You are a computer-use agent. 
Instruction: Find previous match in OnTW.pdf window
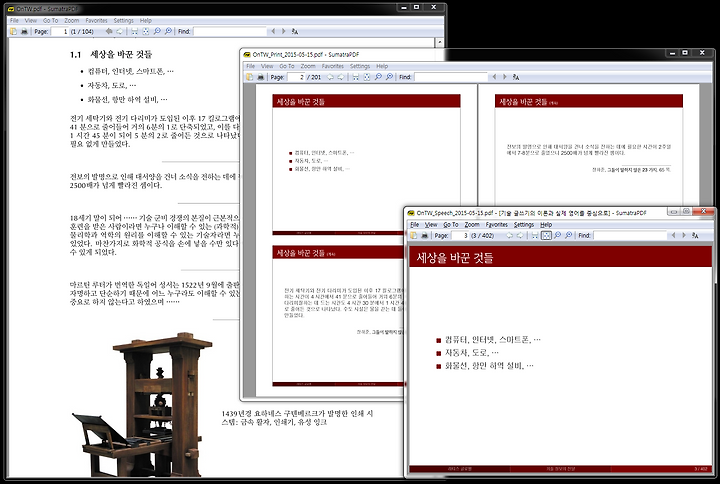(x=273, y=31)
